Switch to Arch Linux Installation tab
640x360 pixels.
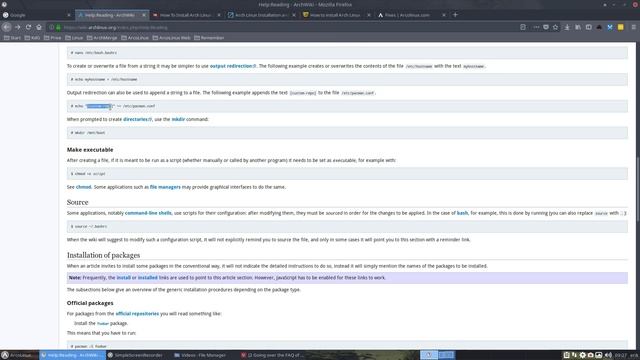(261, 15)
